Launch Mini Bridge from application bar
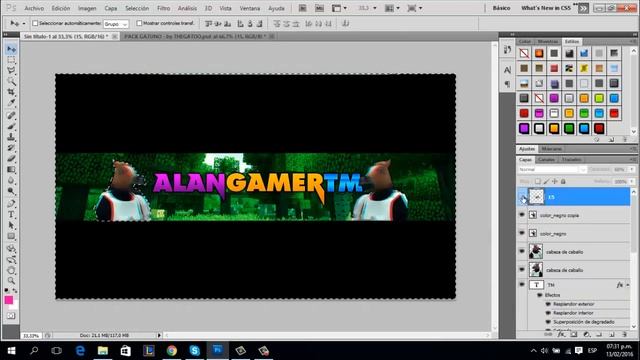Screen dimensions: 640x360 (319, 8)
